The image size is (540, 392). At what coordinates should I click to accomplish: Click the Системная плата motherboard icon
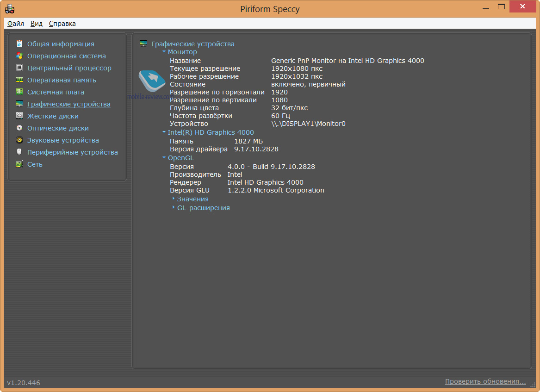(x=19, y=92)
